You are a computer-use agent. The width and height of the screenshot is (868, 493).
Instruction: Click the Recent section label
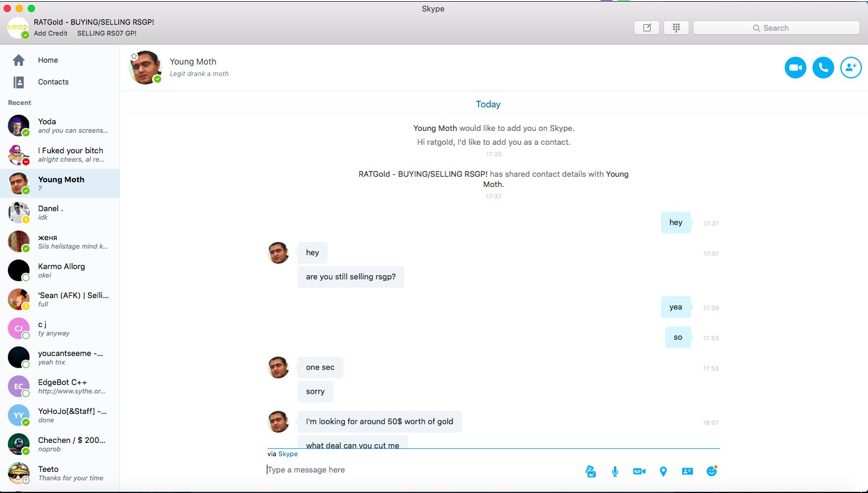(19, 103)
